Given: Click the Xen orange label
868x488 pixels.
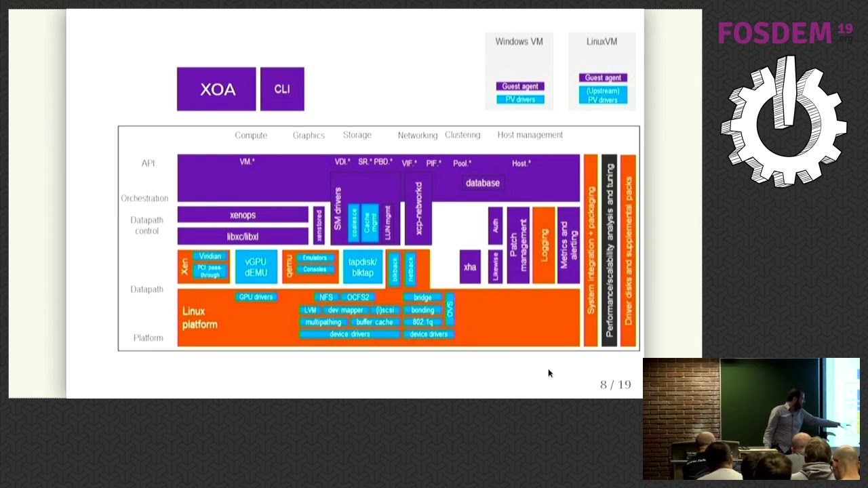Looking at the screenshot, I should click(x=184, y=267).
